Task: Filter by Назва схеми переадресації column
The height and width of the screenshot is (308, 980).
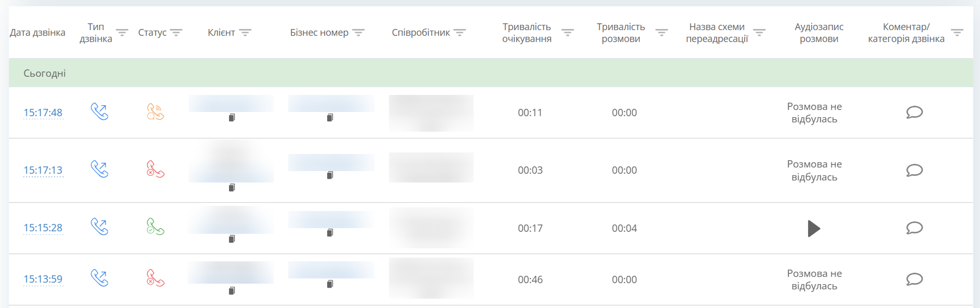Action: pyautogui.click(x=759, y=32)
